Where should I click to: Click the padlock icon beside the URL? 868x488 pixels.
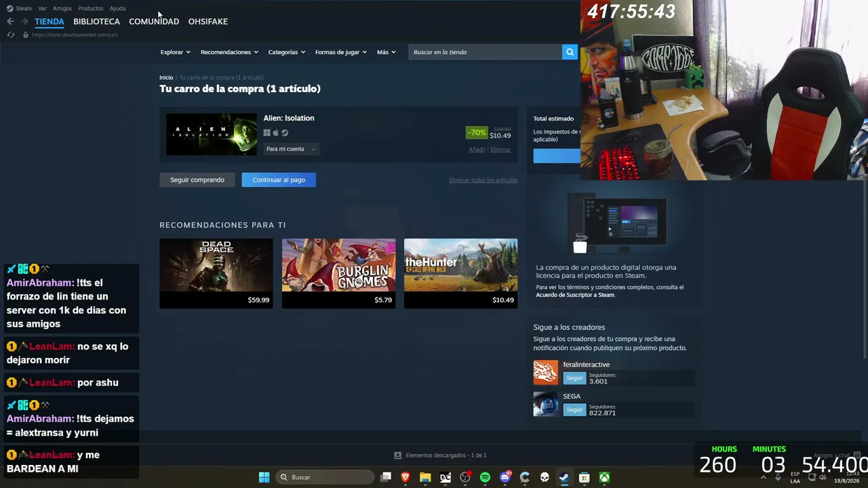click(26, 35)
